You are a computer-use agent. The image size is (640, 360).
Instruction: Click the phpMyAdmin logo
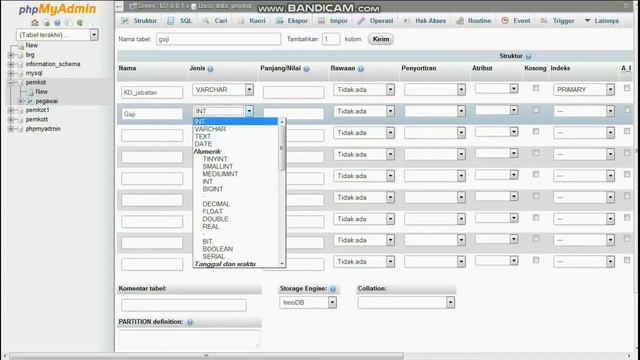[x=58, y=9]
